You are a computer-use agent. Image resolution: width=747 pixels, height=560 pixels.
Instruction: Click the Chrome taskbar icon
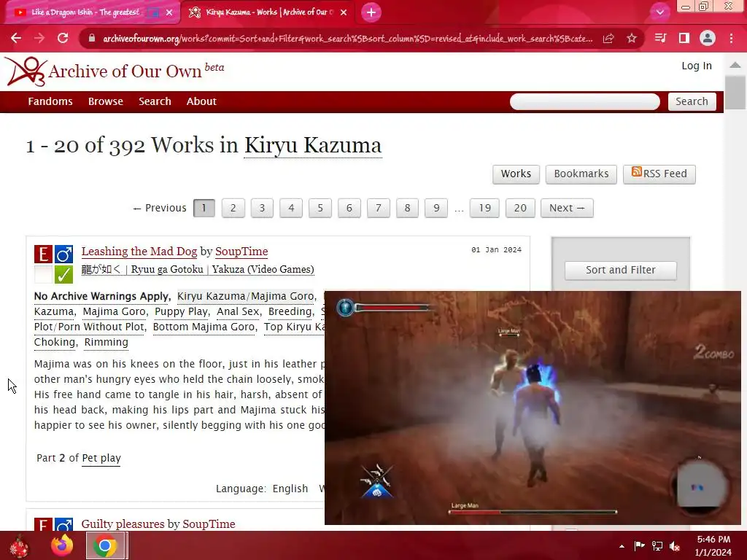coord(105,545)
